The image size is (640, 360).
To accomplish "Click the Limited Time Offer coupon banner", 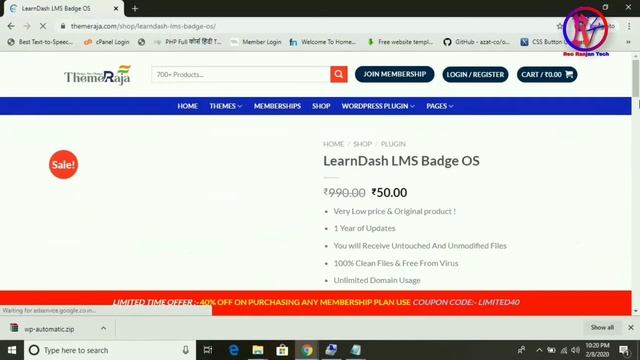I will [316, 302].
